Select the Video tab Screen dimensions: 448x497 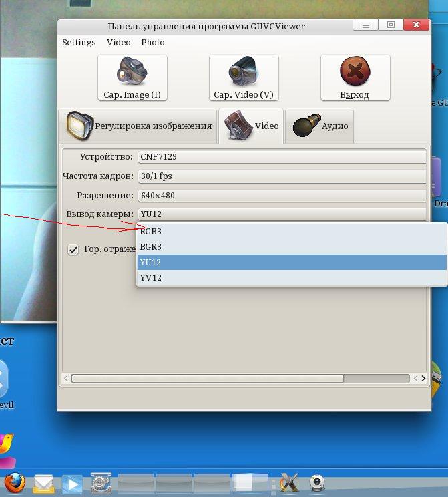coord(251,126)
